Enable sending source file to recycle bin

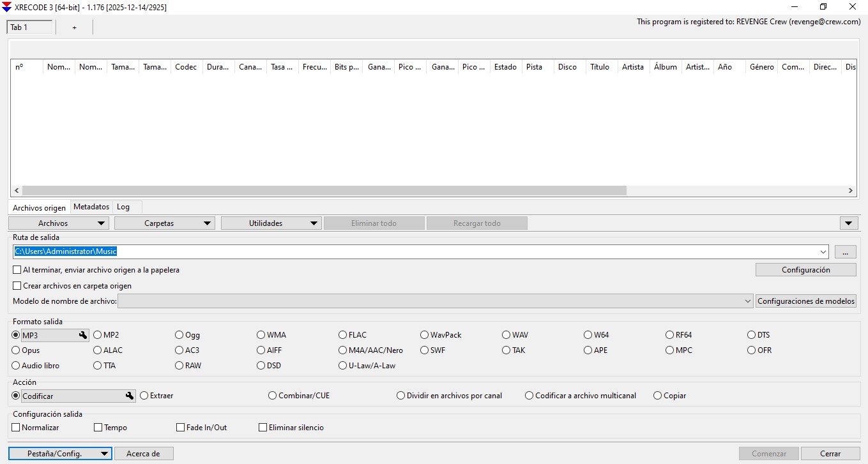pyautogui.click(x=17, y=269)
